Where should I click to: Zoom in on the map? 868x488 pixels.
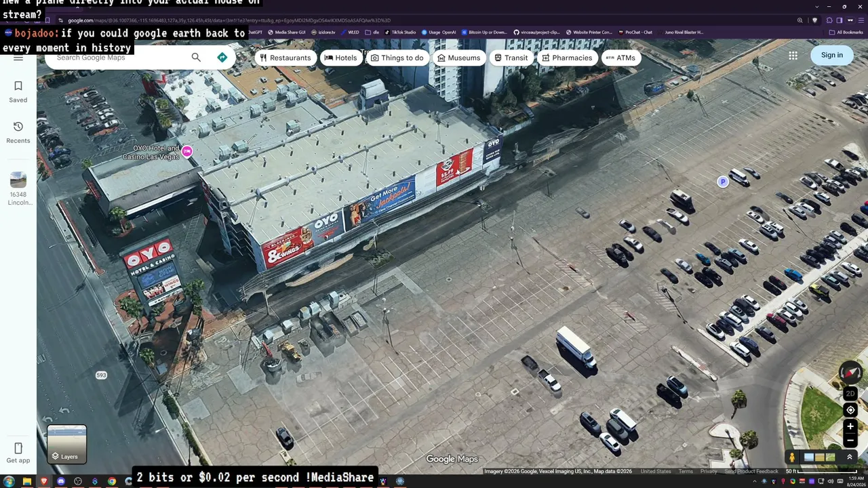tap(850, 426)
